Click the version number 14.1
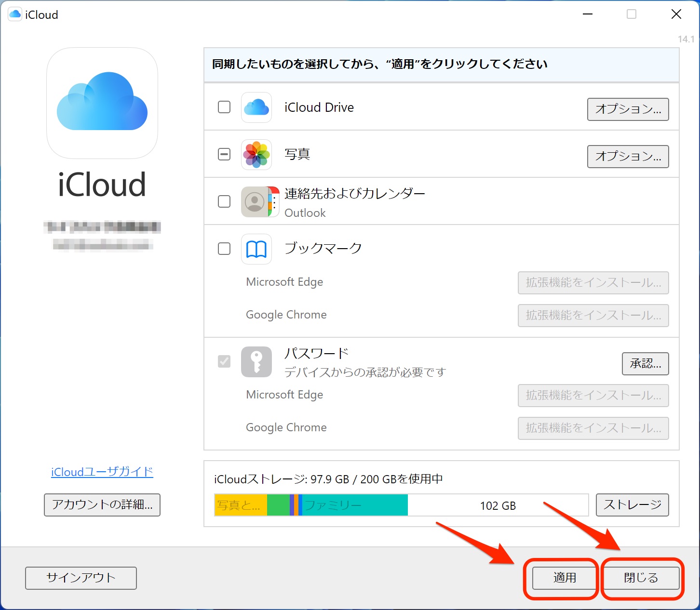The image size is (700, 610). pos(686,39)
